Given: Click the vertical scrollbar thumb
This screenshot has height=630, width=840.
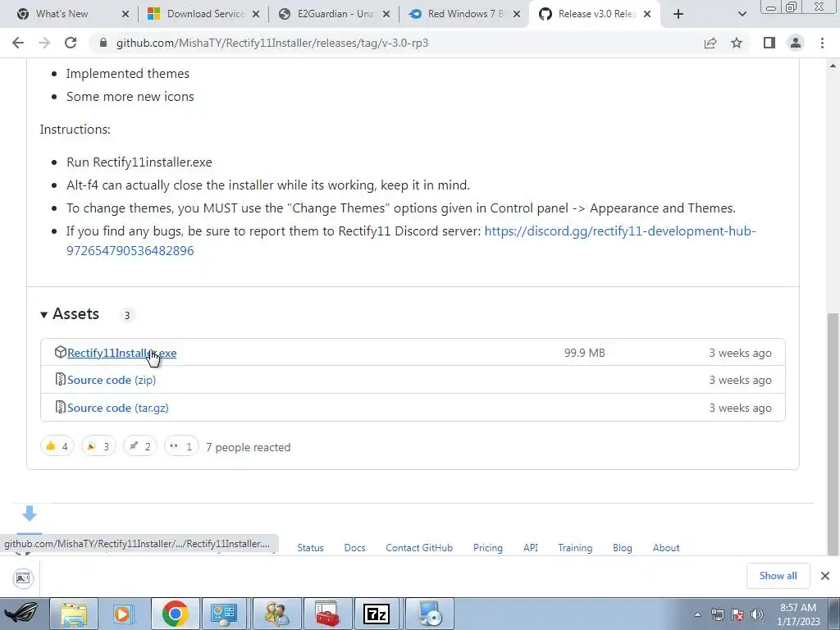Looking at the screenshot, I should (x=833, y=434).
